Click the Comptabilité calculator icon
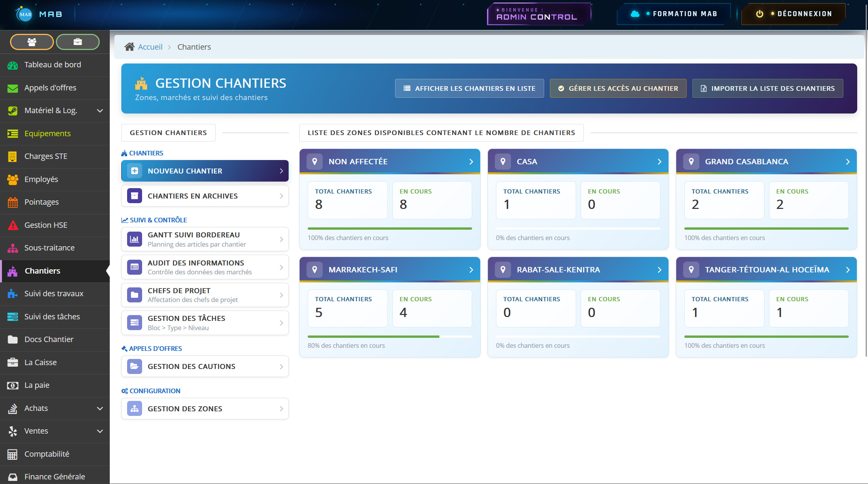The image size is (868, 484). 13,454
